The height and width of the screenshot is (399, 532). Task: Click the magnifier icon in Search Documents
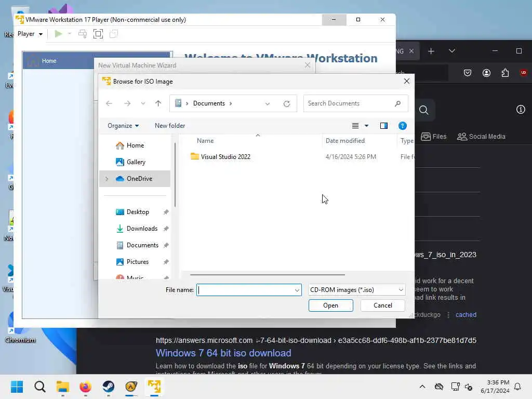click(397, 103)
